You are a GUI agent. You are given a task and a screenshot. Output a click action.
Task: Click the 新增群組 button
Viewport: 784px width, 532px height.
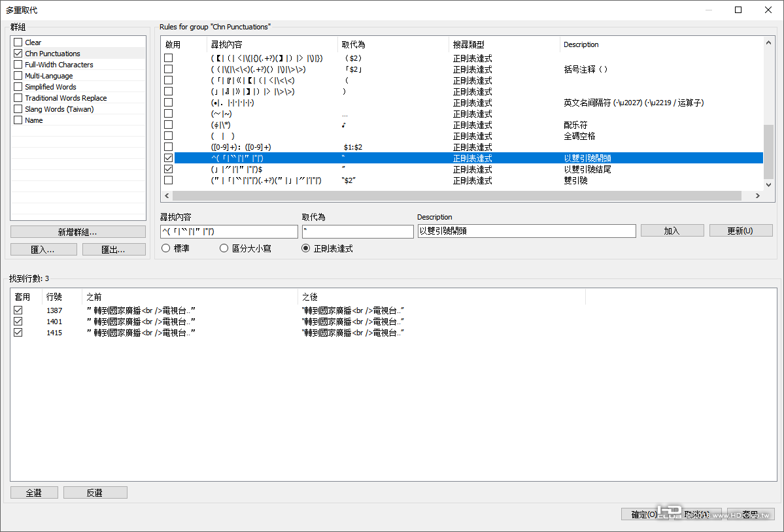(x=78, y=232)
